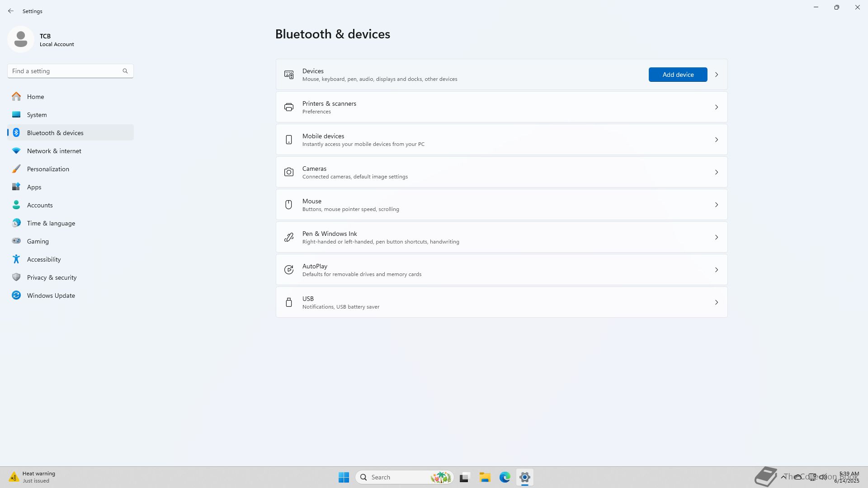Click the camera icon beside Cameras
The width and height of the screenshot is (868, 488).
(288, 172)
